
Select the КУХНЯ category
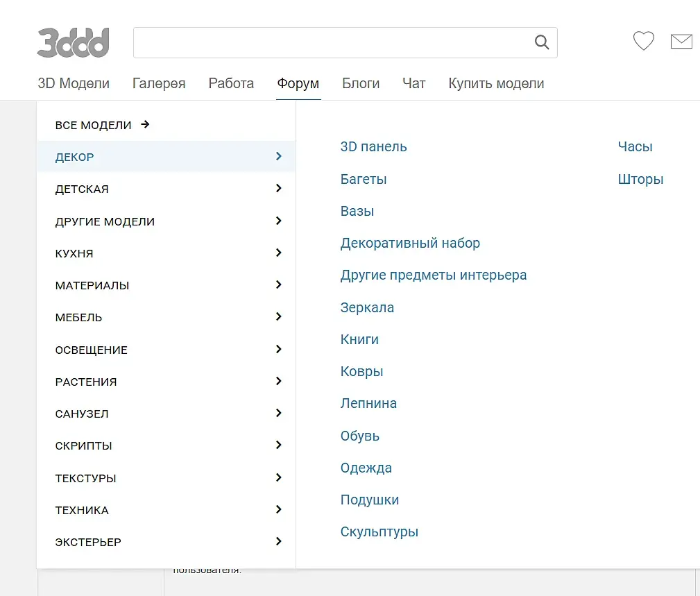[x=74, y=253]
